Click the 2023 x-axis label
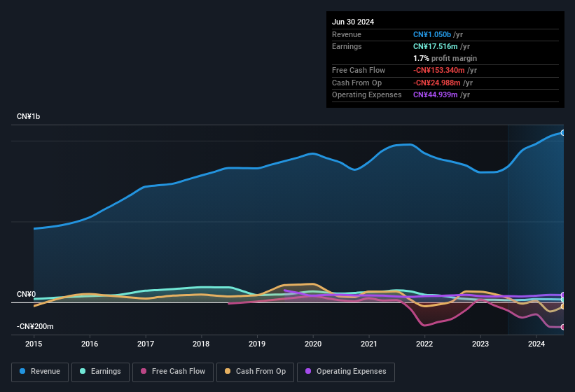 480,344
